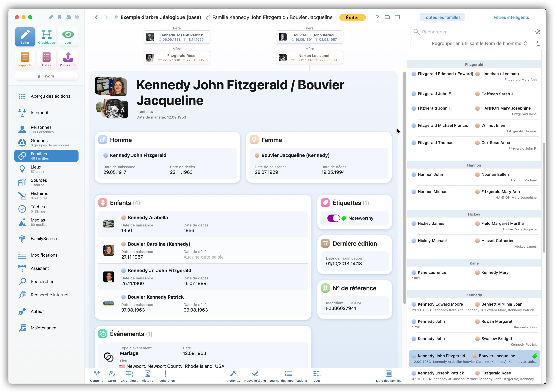Open the Histoire hourglass view
555x392 pixels.
(x=147, y=376)
